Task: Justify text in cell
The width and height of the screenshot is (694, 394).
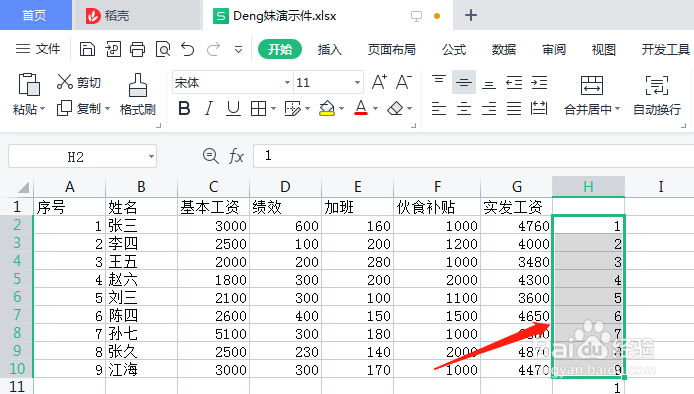Action: (514, 108)
